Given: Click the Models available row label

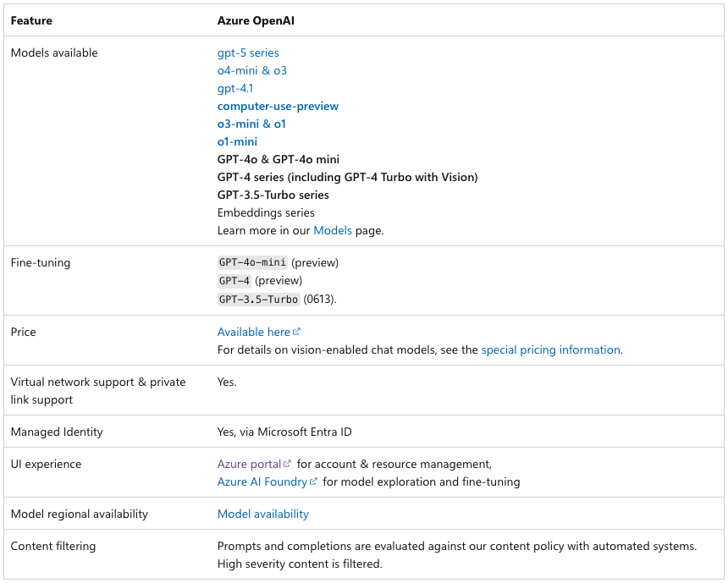Looking at the screenshot, I should 54,53.
